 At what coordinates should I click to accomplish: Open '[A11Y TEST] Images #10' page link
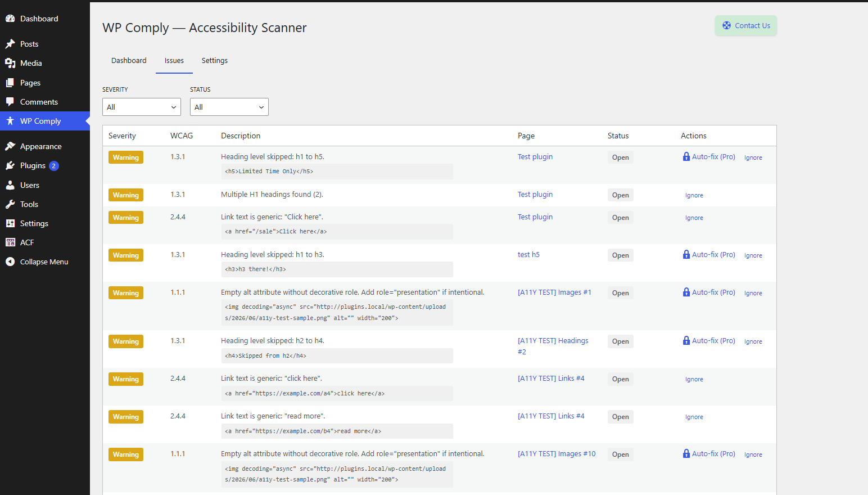pos(557,454)
